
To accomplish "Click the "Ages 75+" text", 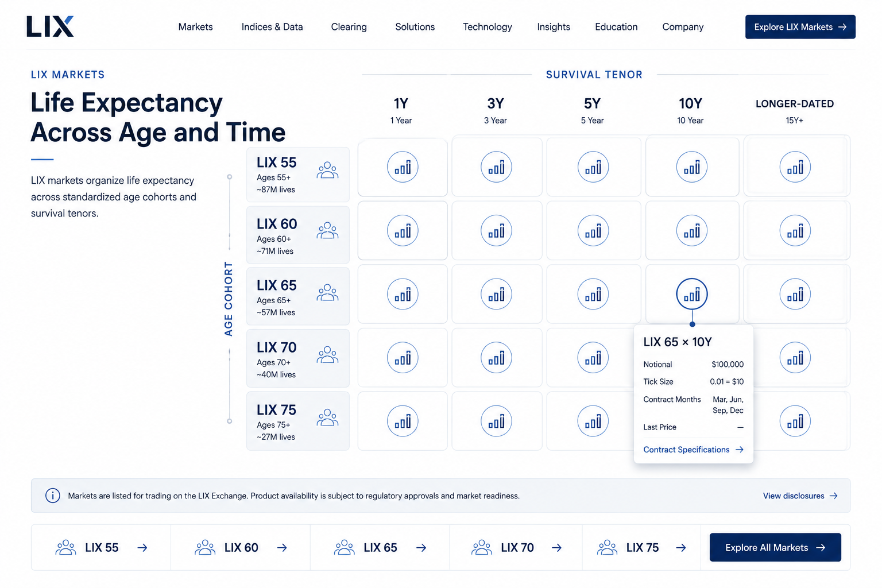I will pos(273,425).
